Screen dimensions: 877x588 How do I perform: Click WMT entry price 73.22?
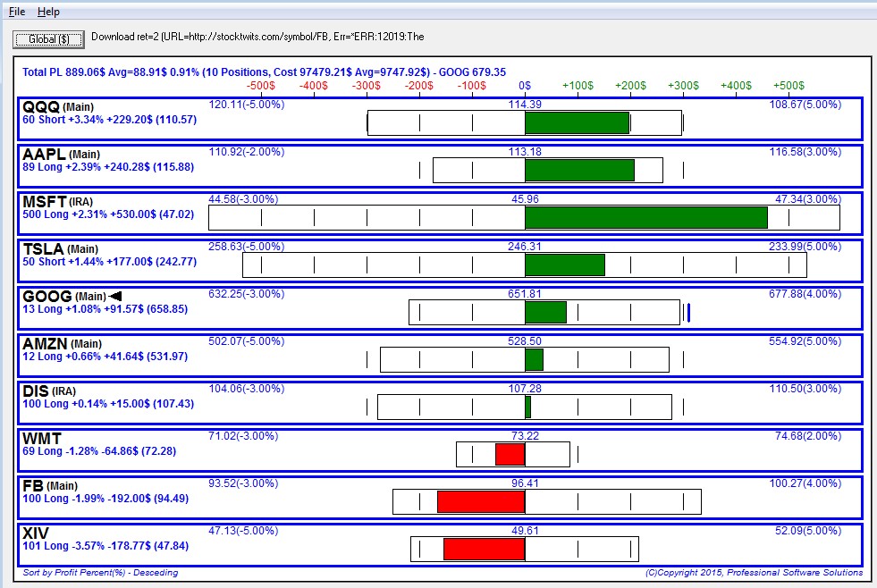coord(525,436)
